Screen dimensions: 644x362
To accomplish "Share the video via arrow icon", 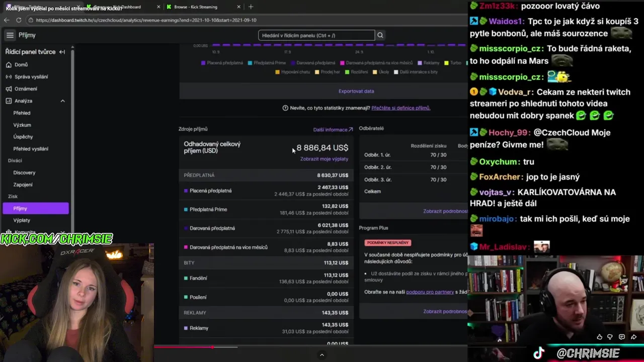I will point(634,337).
